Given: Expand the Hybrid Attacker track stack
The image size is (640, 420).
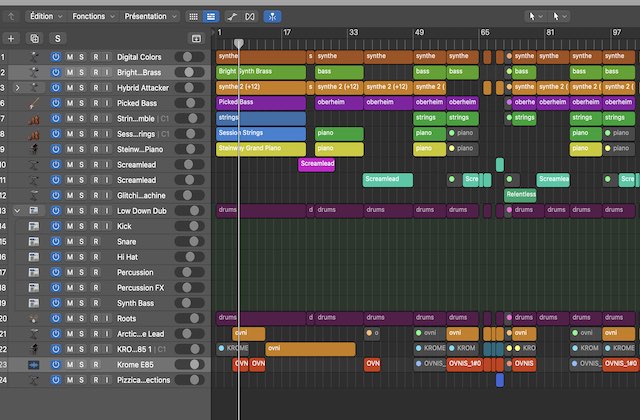Looking at the screenshot, I should coord(17,88).
